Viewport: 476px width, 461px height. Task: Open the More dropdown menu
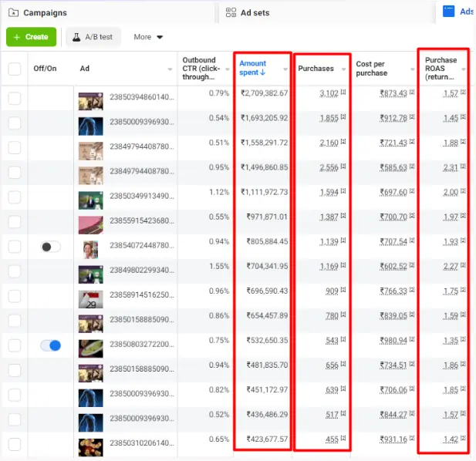pos(148,37)
